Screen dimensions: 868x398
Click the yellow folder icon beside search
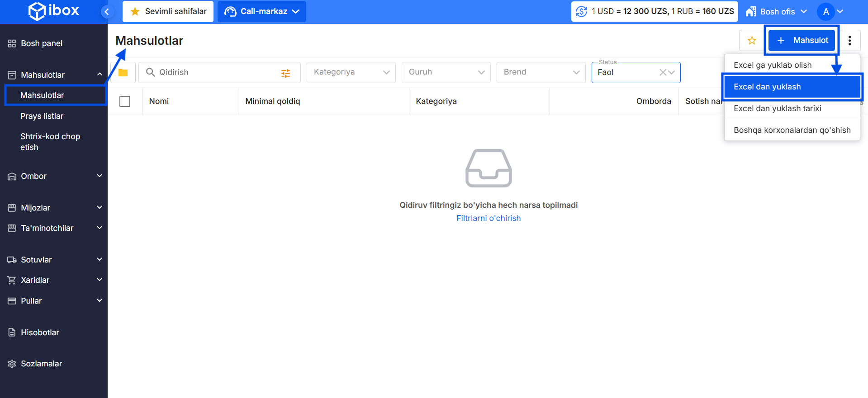[123, 73]
